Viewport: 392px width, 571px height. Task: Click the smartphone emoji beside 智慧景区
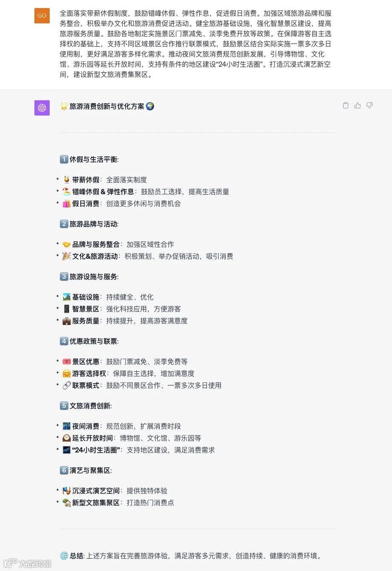point(67,309)
